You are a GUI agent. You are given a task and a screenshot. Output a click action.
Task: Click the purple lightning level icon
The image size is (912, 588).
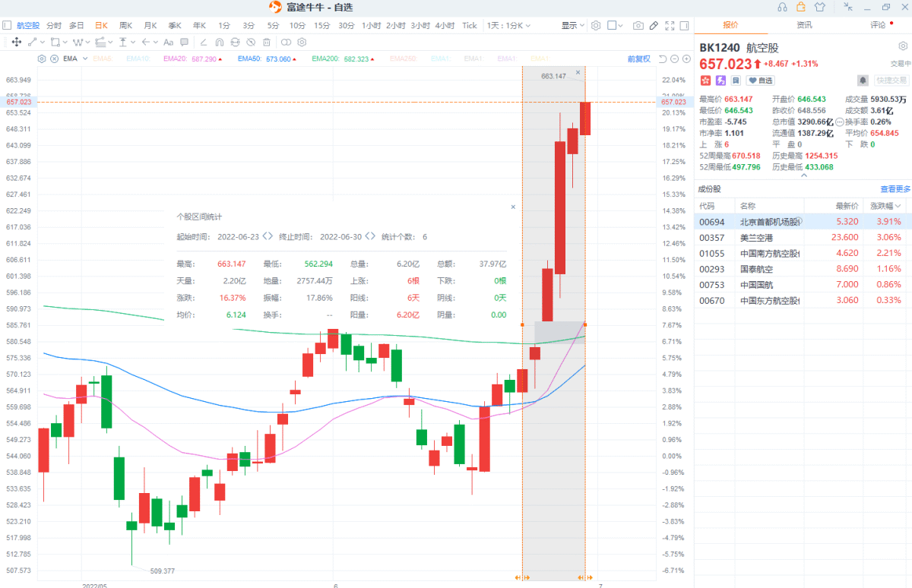[720, 80]
